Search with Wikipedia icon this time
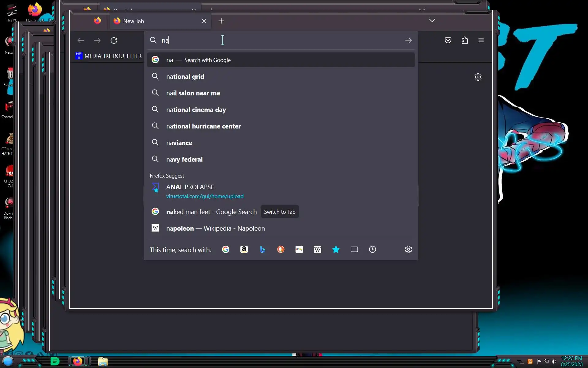Screen dimensions: 588x368 [x=317, y=249]
